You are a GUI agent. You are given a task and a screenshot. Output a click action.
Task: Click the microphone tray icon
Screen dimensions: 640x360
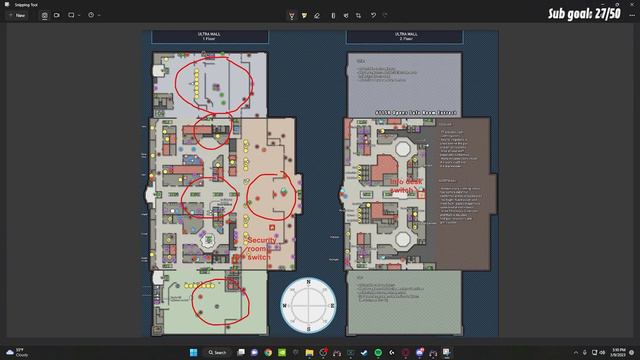[585, 353]
